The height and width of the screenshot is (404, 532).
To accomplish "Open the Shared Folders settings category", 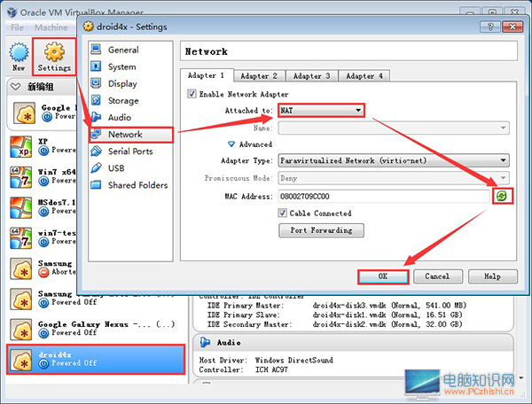I will [137, 185].
